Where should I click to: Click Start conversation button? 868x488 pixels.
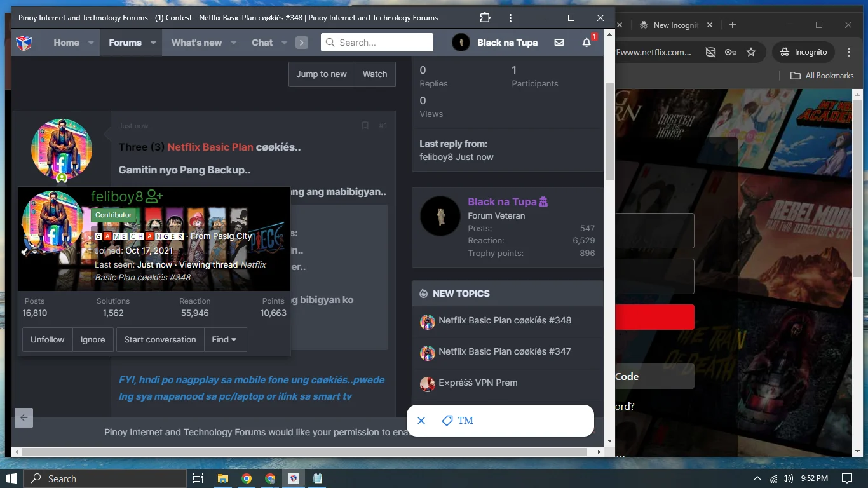[x=160, y=339]
